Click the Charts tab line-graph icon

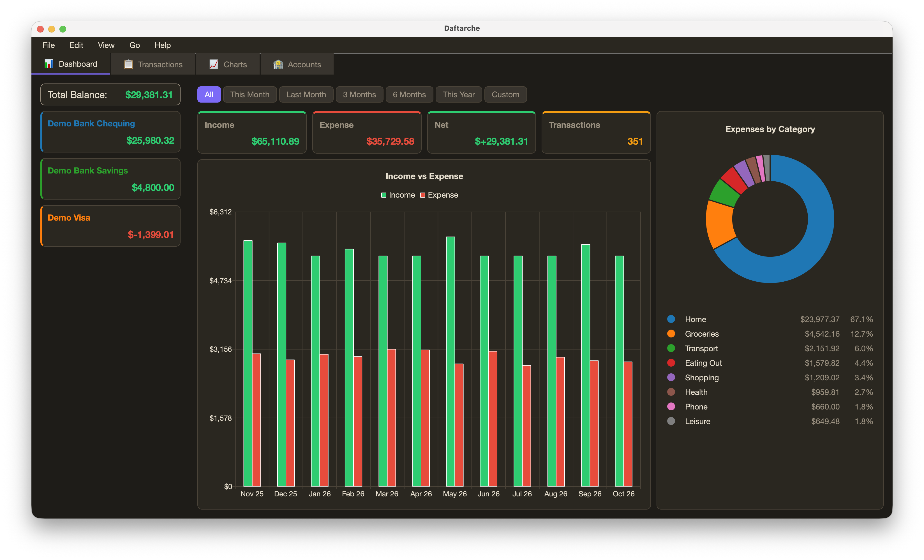click(x=214, y=64)
